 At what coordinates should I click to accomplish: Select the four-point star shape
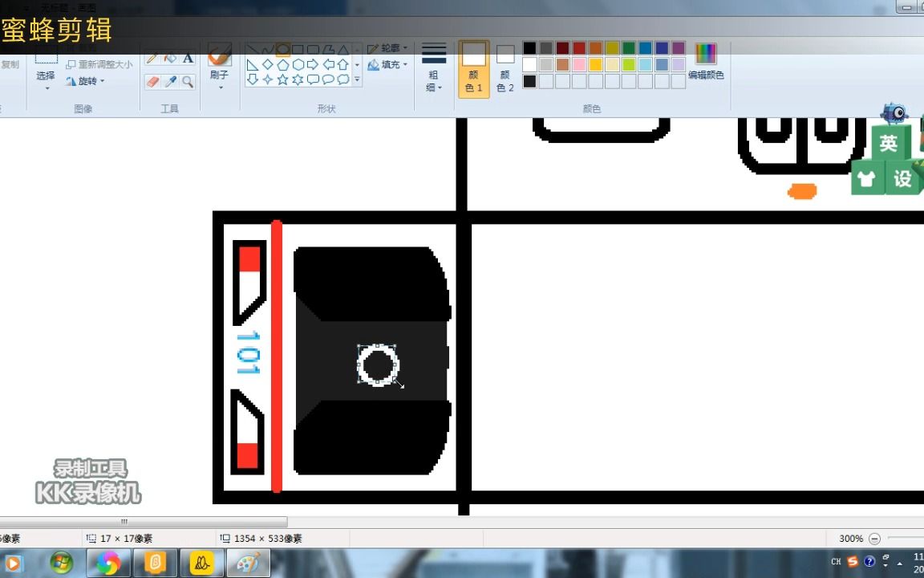(x=268, y=79)
